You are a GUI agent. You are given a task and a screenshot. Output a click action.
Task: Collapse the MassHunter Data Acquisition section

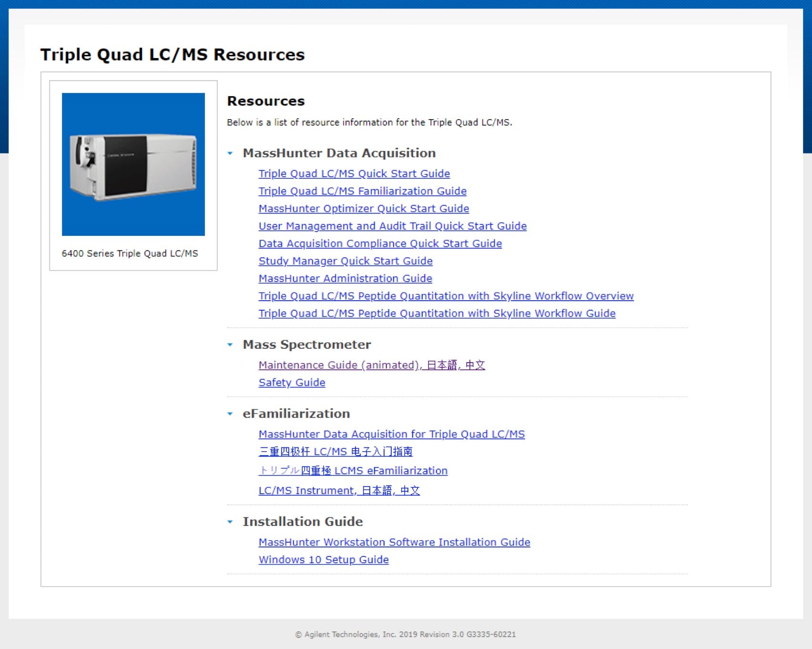coord(231,153)
